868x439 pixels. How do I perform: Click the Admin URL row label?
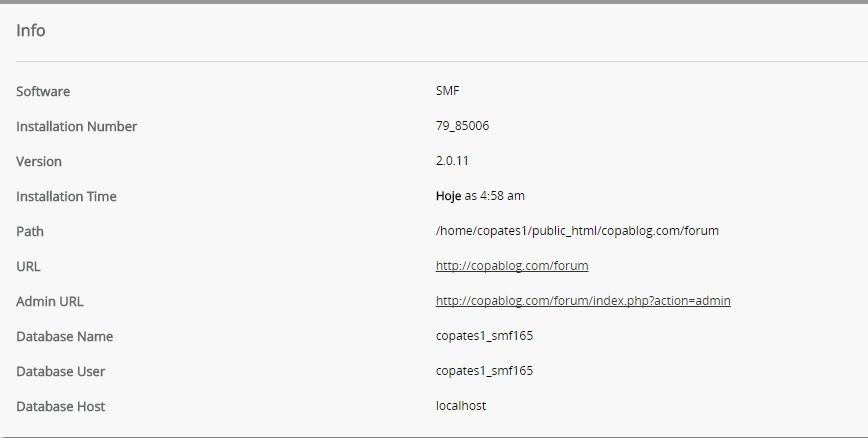pyautogui.click(x=50, y=302)
